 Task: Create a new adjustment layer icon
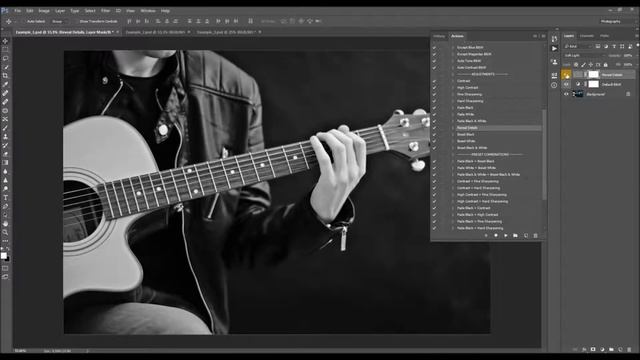[602, 349]
